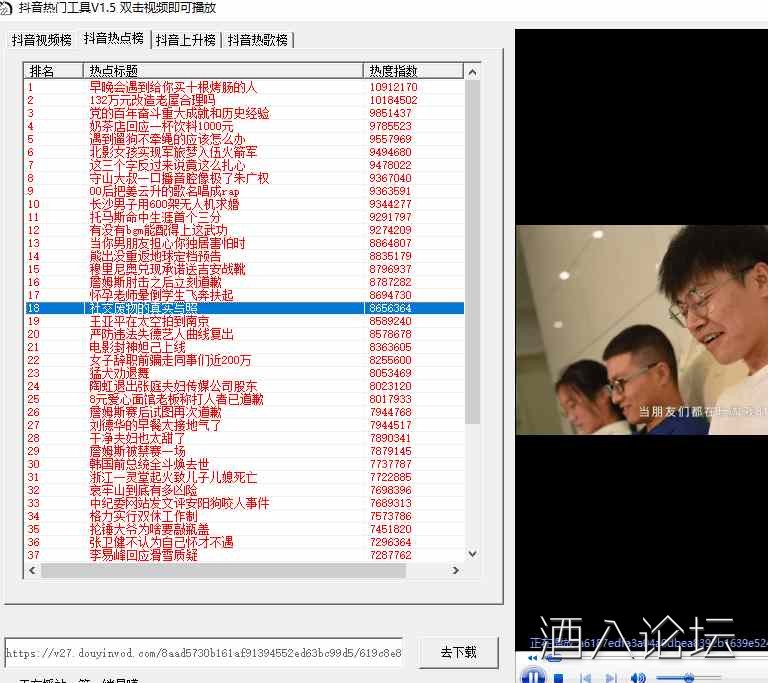Click the video preview frame

pyautogui.click(x=642, y=330)
